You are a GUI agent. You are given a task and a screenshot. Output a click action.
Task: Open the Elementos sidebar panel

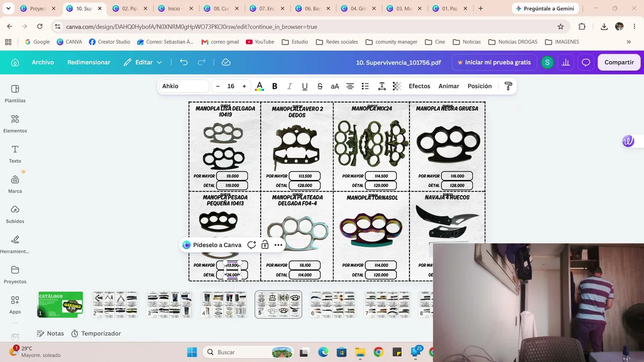(x=15, y=124)
